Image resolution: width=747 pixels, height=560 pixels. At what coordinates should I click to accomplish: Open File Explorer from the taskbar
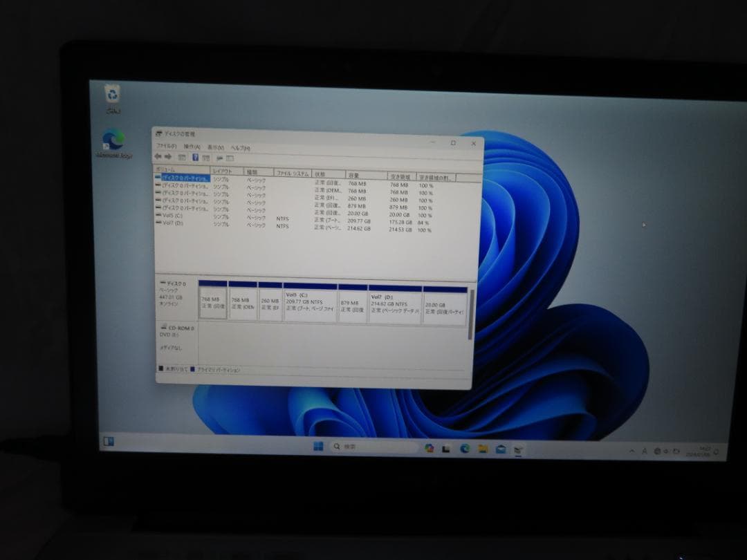pyautogui.click(x=482, y=448)
